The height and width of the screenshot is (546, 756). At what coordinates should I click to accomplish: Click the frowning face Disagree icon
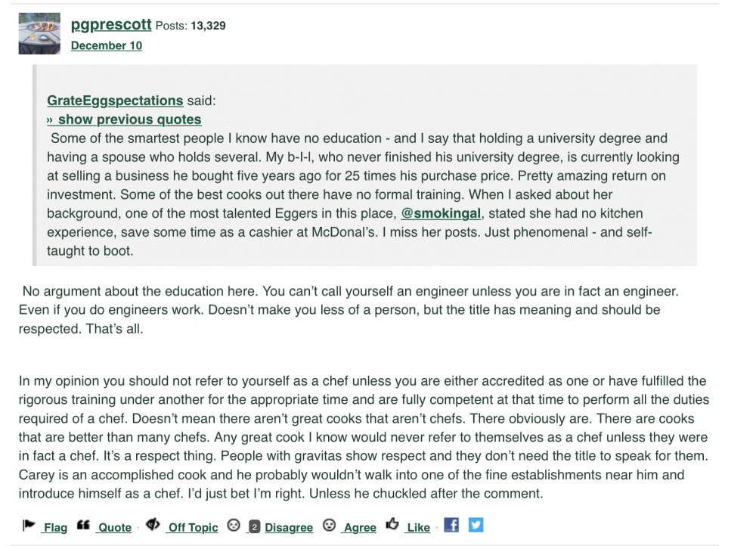click(234, 525)
